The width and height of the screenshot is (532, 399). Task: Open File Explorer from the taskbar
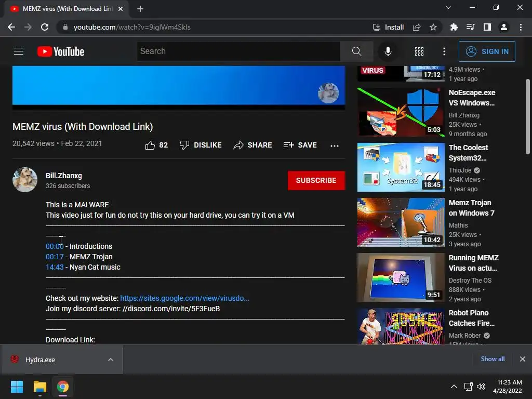click(x=39, y=387)
